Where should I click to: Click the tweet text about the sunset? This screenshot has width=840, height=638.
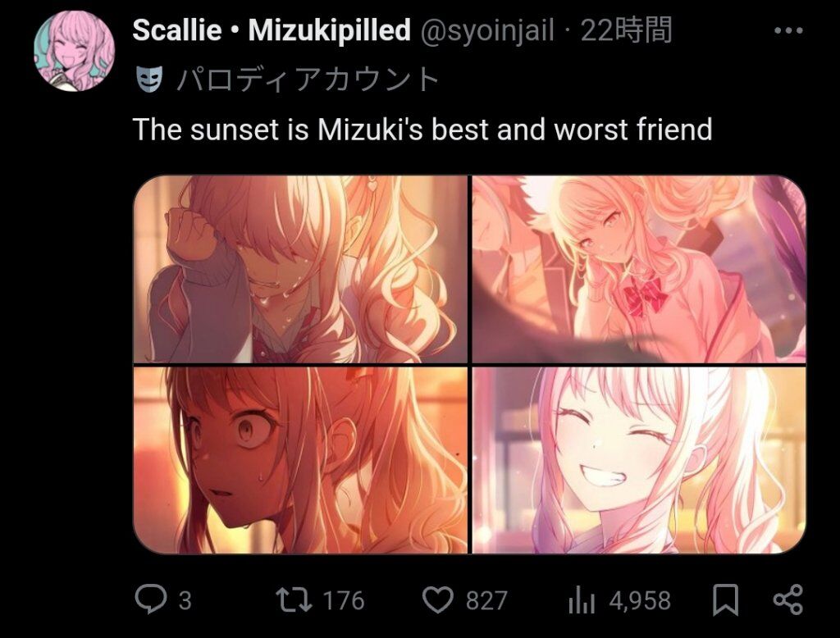click(x=422, y=130)
